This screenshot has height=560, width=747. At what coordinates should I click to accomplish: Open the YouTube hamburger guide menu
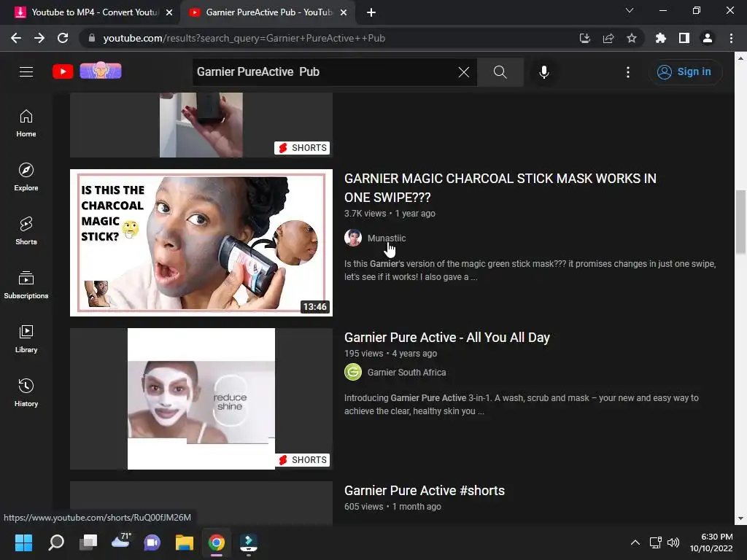[26, 72]
